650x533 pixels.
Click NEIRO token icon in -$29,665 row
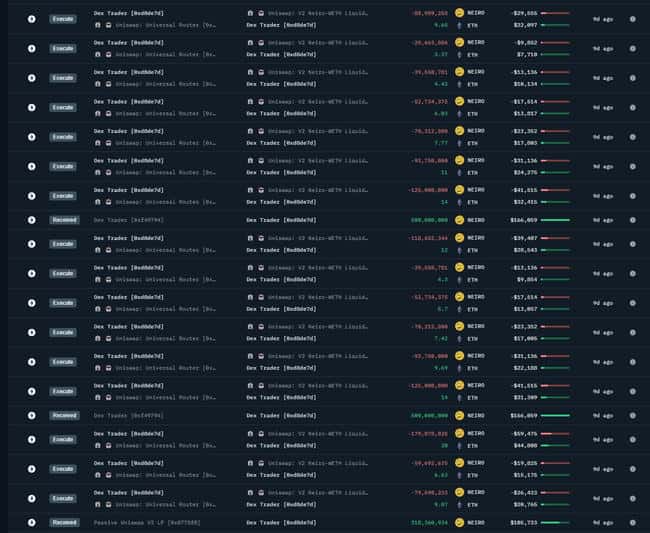click(x=459, y=13)
